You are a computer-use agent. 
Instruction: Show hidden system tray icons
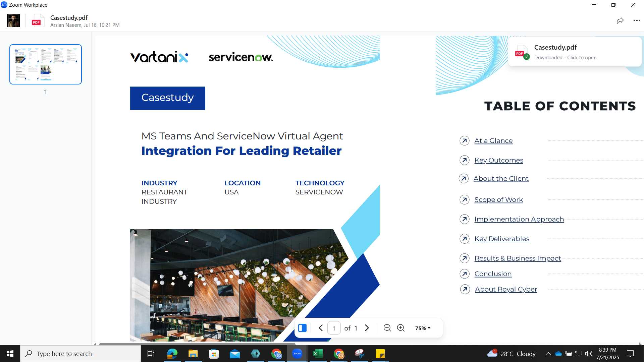(548, 354)
